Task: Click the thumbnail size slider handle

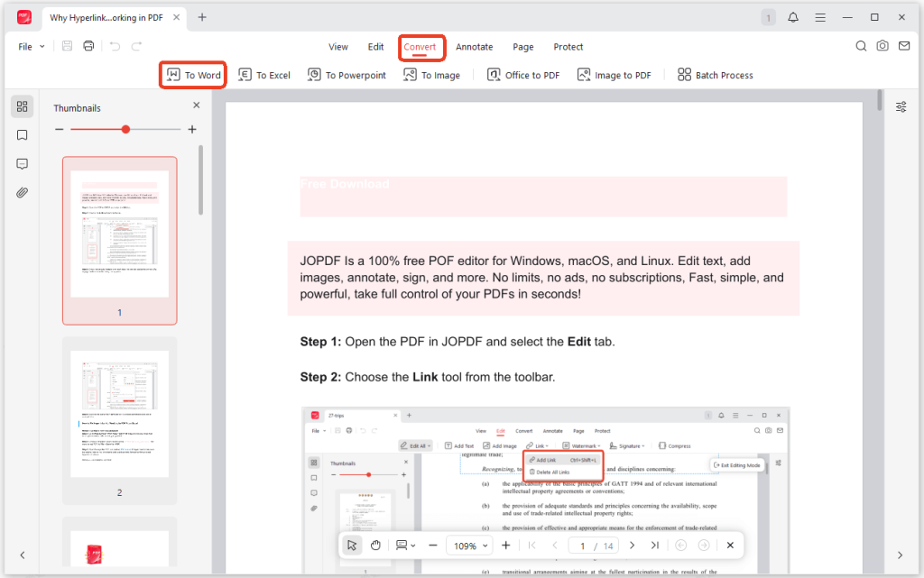Action: point(125,130)
